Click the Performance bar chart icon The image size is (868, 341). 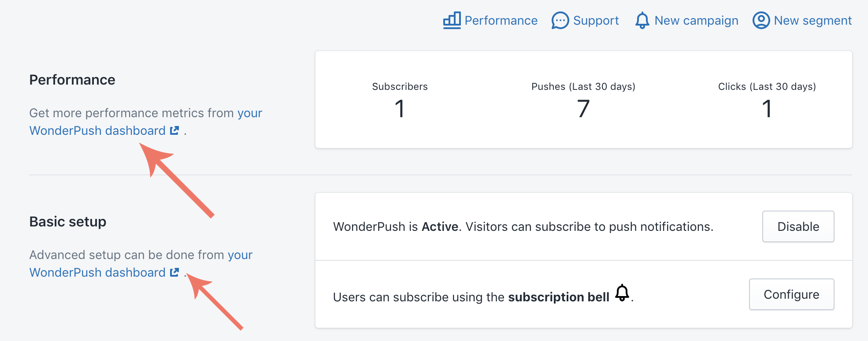[452, 20]
